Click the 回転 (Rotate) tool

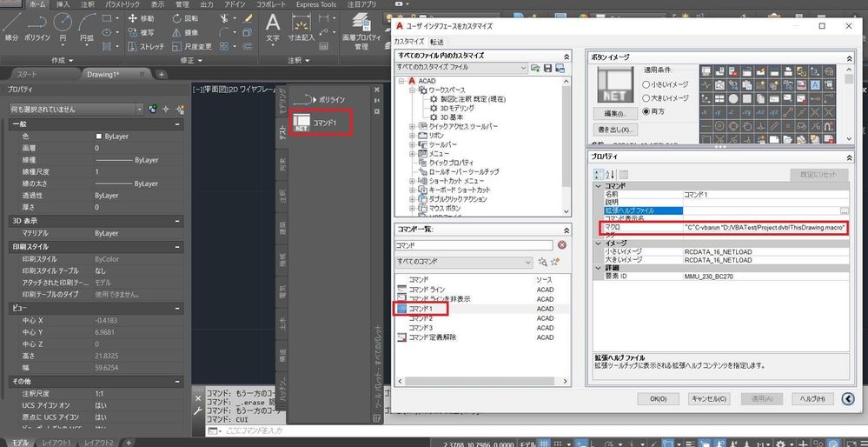187,18
